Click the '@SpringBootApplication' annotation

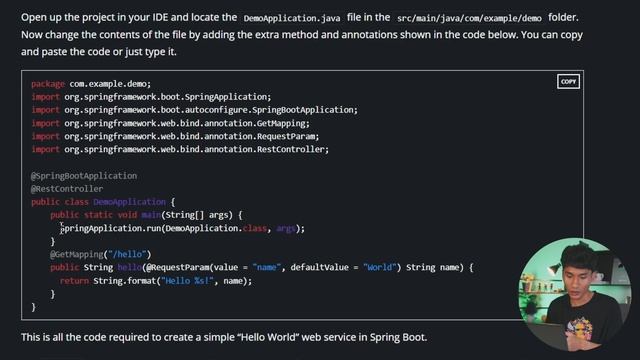click(x=84, y=176)
